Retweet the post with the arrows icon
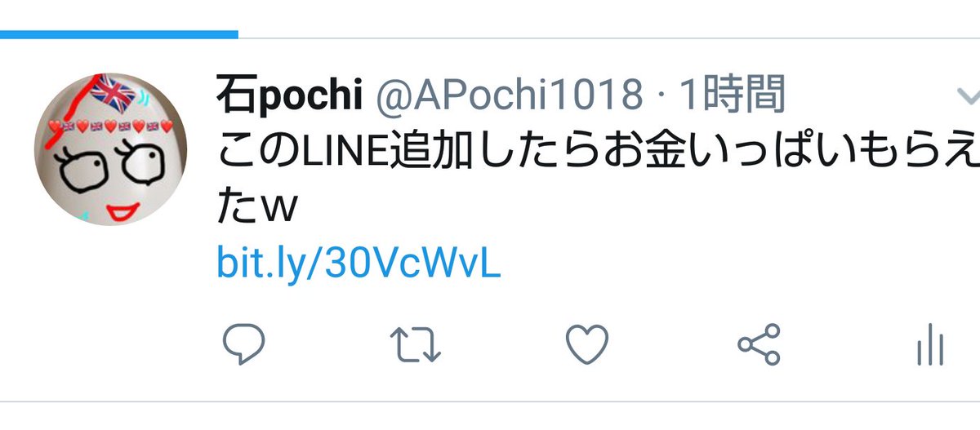The width and height of the screenshot is (980, 430). [416, 344]
